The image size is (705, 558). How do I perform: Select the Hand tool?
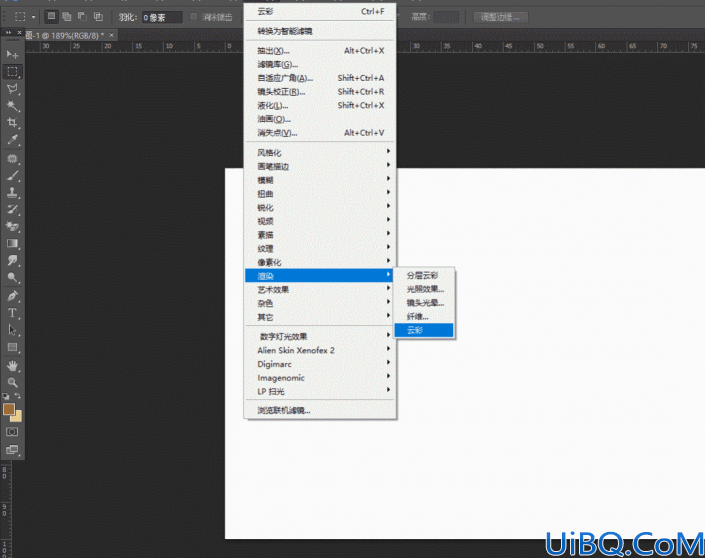pyautogui.click(x=12, y=366)
